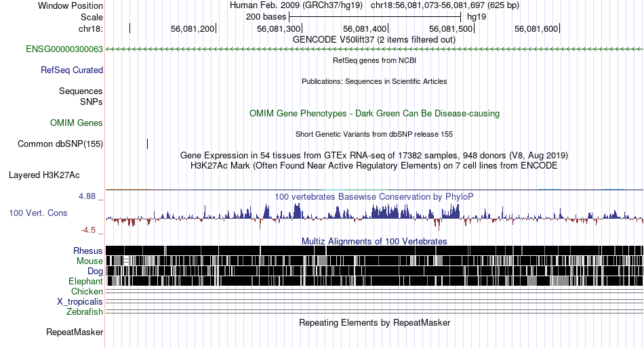
Task: Open the RefSeq Curated track label
Action: click(72, 70)
